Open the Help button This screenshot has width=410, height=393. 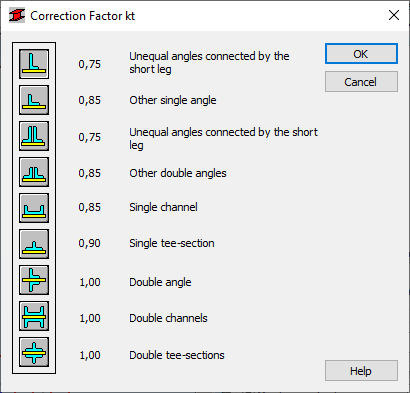click(x=361, y=371)
